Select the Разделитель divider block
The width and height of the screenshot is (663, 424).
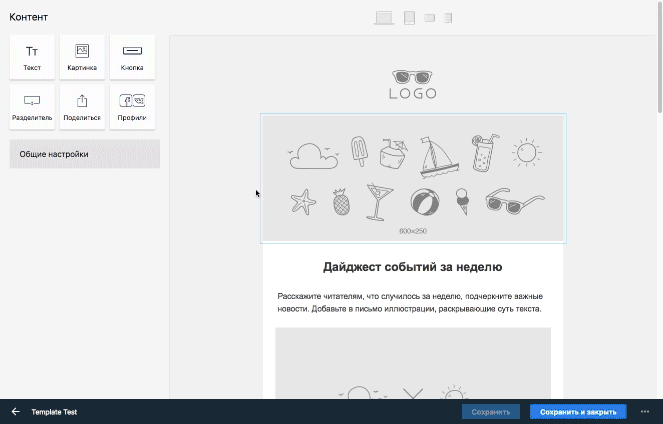pyautogui.click(x=32, y=107)
